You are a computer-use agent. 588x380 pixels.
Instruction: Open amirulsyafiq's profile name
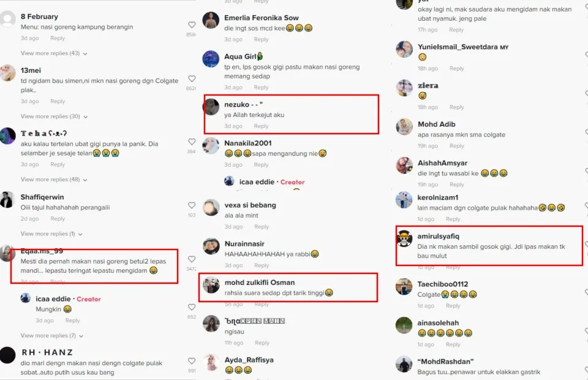(438, 237)
